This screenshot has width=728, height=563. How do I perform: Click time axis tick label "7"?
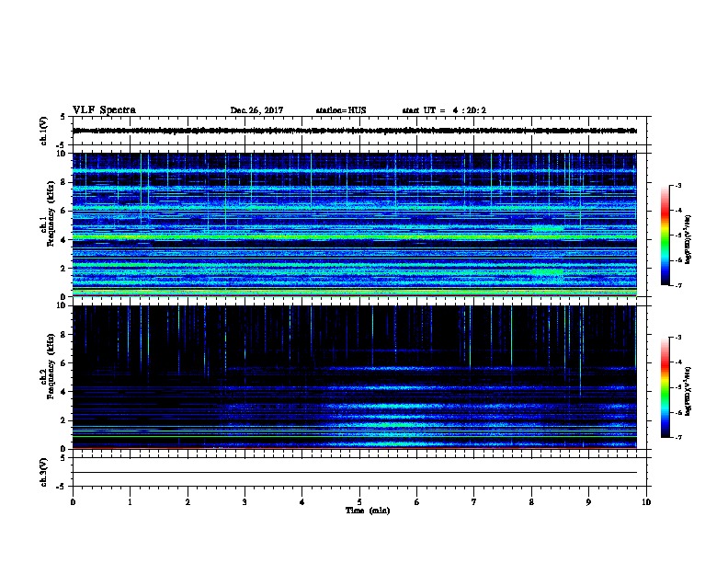point(474,502)
